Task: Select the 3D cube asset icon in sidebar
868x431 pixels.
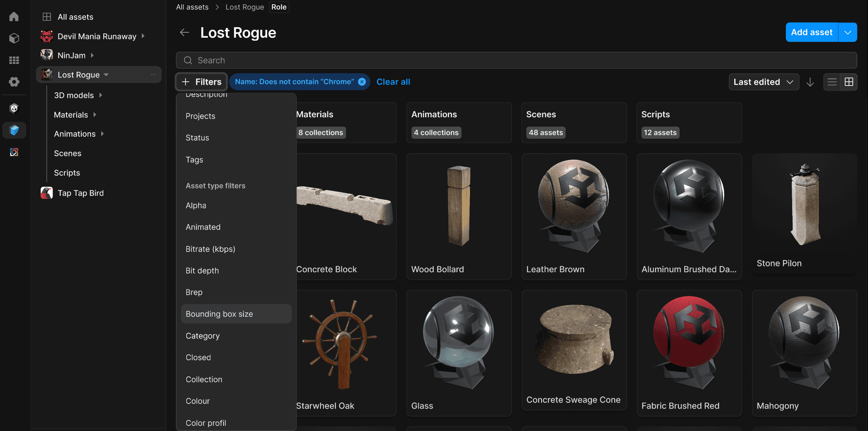Action: tap(14, 38)
